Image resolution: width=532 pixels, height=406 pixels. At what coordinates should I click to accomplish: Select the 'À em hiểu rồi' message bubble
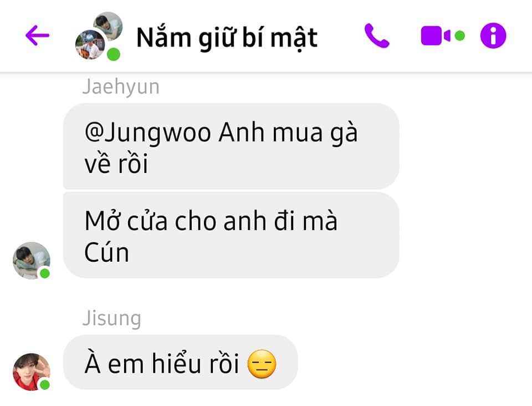(x=181, y=362)
